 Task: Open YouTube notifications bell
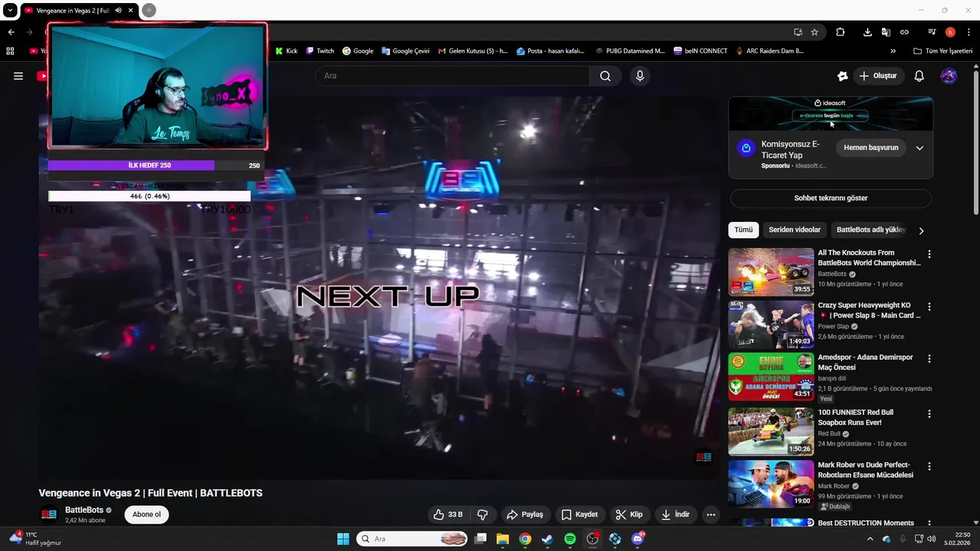[920, 76]
